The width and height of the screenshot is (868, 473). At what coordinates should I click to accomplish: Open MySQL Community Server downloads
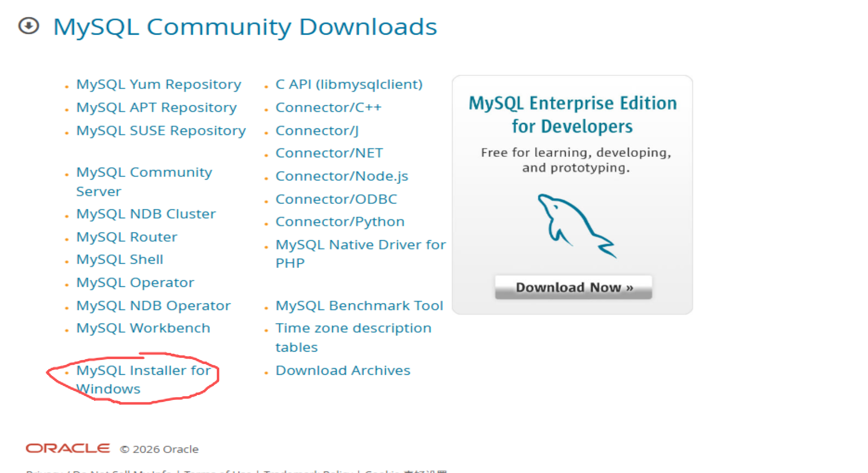tap(144, 182)
